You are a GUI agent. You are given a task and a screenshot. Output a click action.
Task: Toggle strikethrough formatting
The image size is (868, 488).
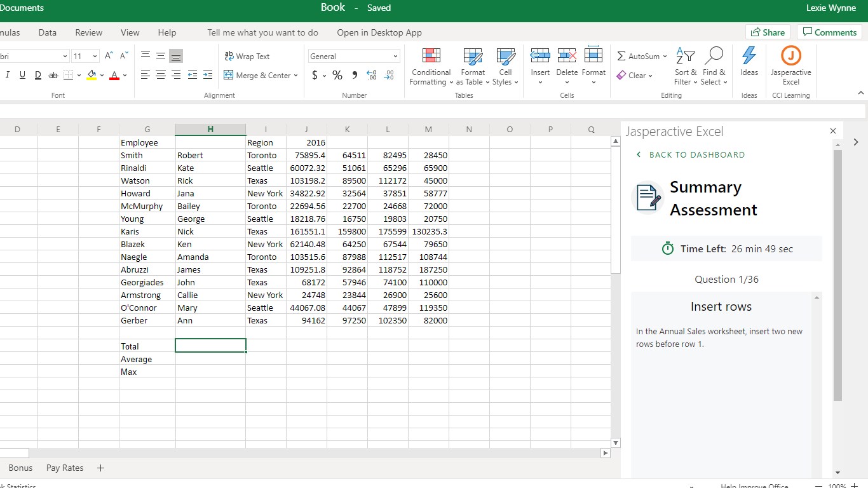point(53,76)
